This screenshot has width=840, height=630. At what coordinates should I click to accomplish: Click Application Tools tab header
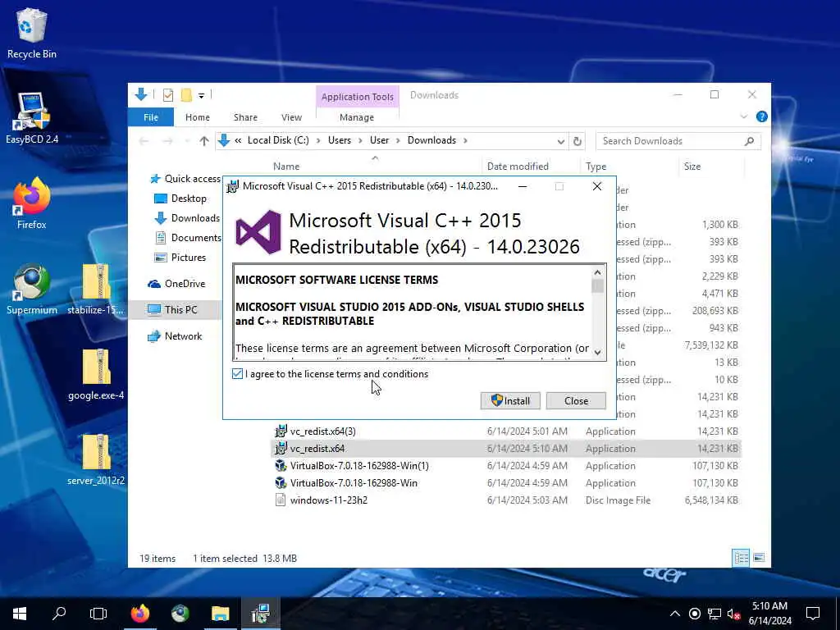358,97
